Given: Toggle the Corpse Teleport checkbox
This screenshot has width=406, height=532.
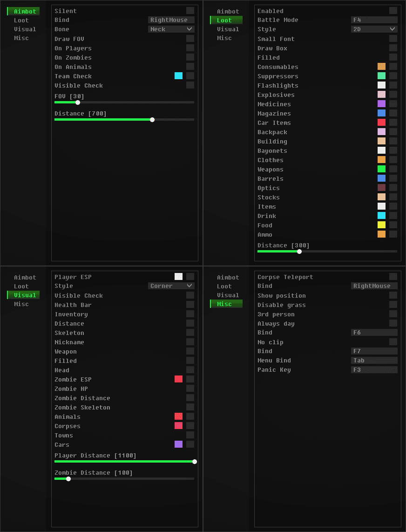Looking at the screenshot, I should coord(393,277).
